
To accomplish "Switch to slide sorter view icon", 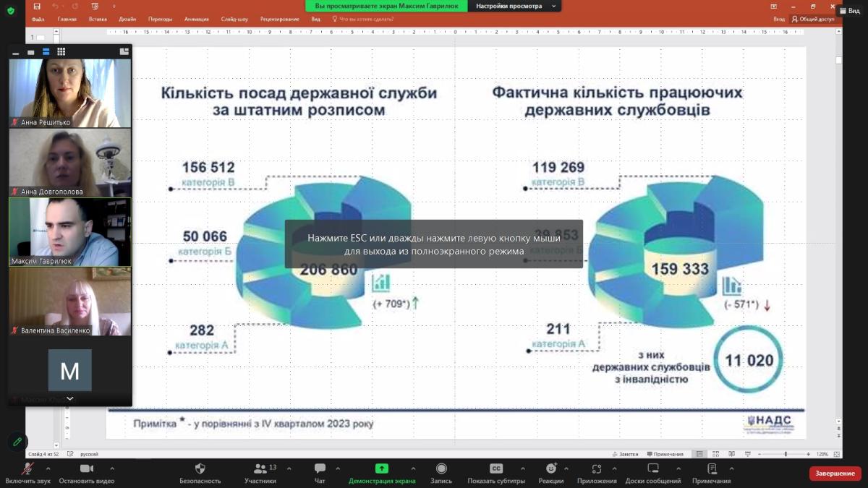I will point(715,454).
